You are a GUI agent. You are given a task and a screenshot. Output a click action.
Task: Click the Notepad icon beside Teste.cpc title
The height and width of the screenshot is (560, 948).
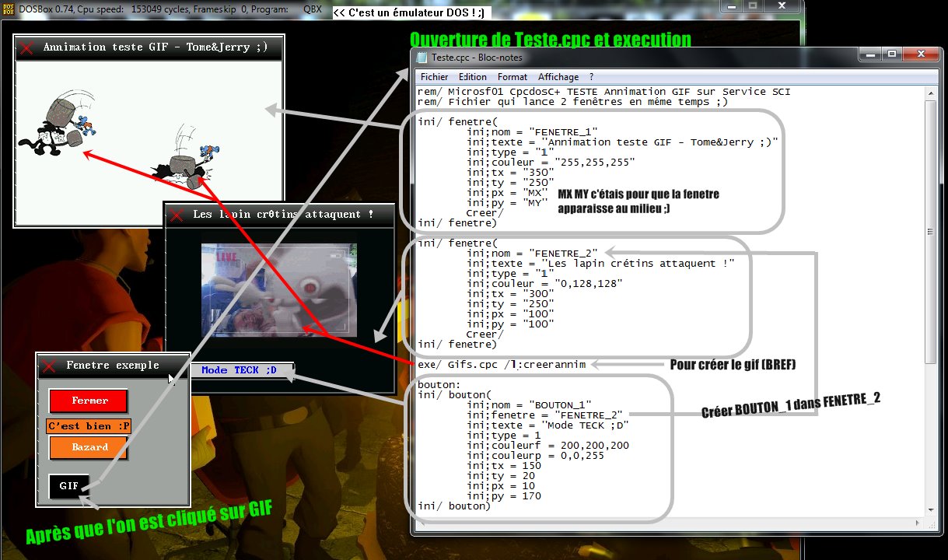(x=422, y=57)
